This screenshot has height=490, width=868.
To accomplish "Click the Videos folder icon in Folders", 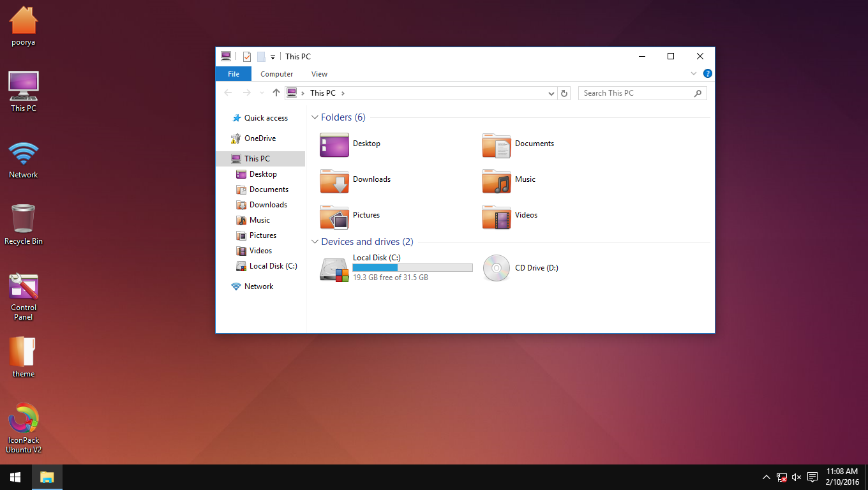I will 497,216.
